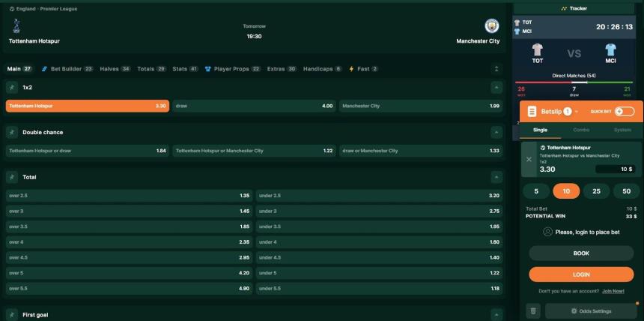
Task: Switch to the Halves tab
Action: 115,69
